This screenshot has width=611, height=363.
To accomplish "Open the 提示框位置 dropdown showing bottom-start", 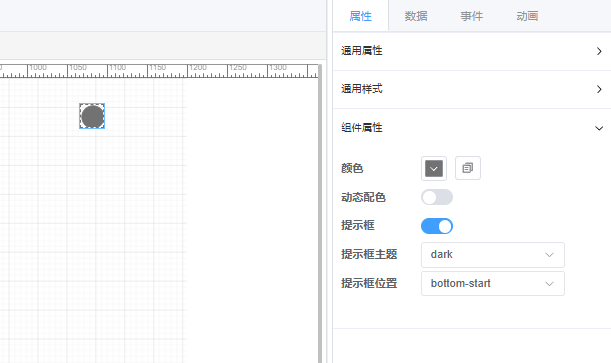I will pos(493,284).
